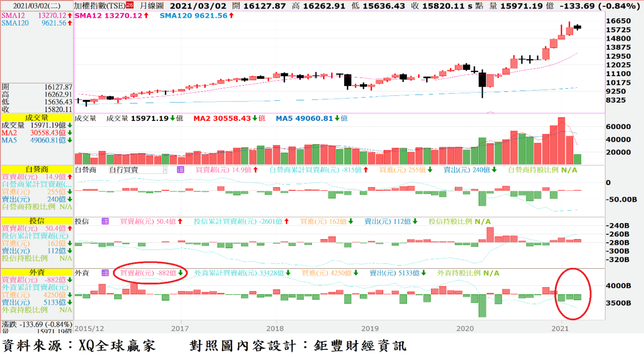Click the 2021 marker on the time axis
Image resolution: width=644 pixels, height=357 pixels.
tap(560, 329)
